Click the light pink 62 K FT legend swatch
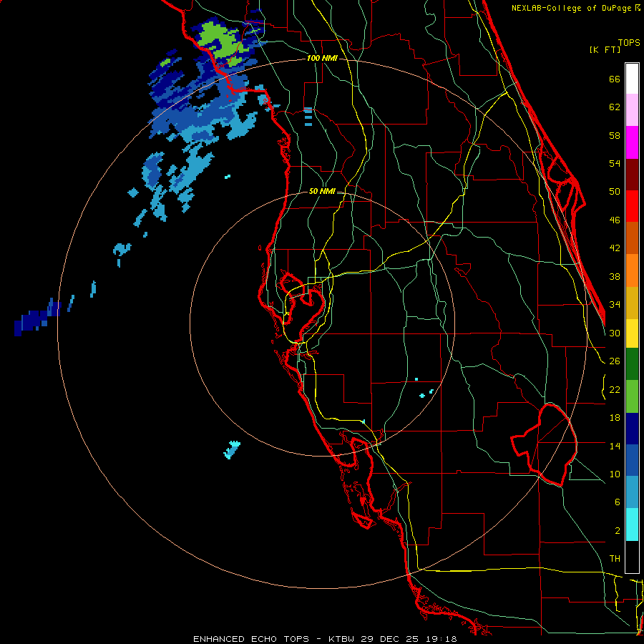Viewport: 644px width, 644px height. click(632, 110)
